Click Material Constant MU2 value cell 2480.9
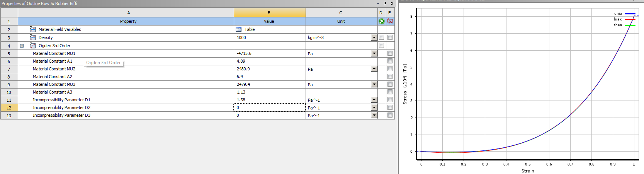This screenshot has height=174, width=644. [x=269, y=69]
